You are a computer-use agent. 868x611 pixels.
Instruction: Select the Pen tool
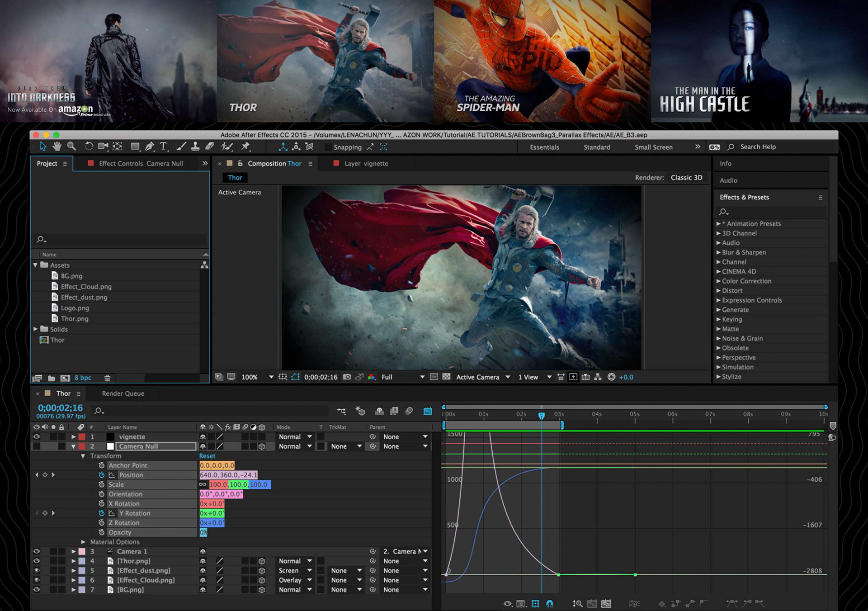[149, 147]
